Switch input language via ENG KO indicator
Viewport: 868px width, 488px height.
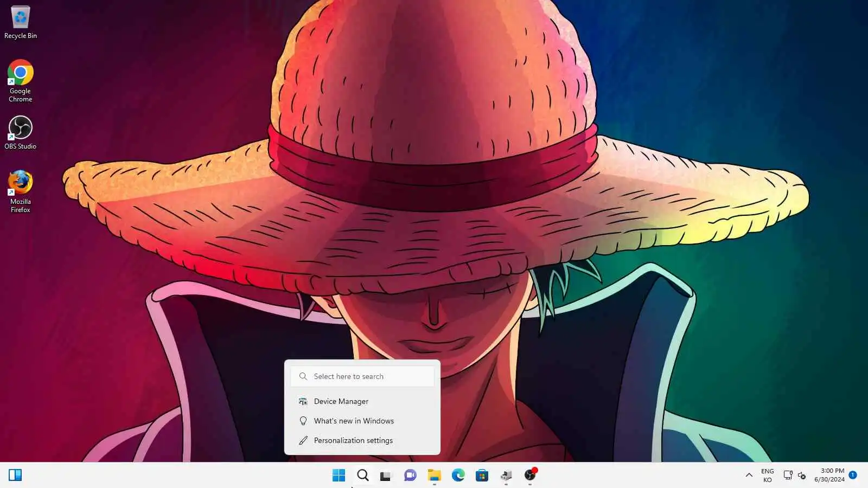click(768, 476)
